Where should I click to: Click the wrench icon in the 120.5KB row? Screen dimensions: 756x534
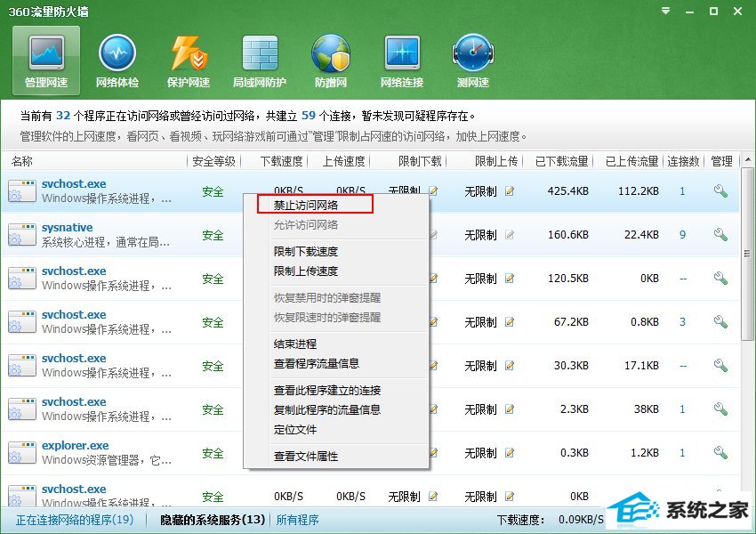click(x=720, y=279)
